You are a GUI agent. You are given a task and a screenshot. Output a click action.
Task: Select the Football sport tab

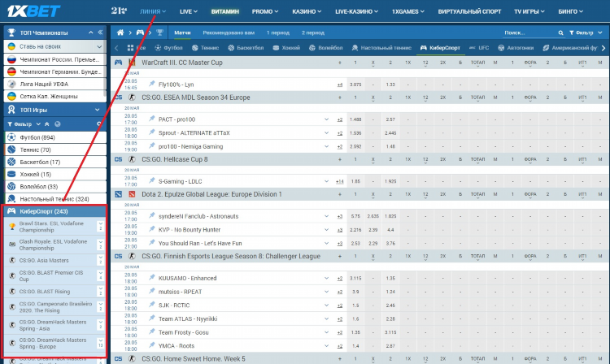point(168,48)
